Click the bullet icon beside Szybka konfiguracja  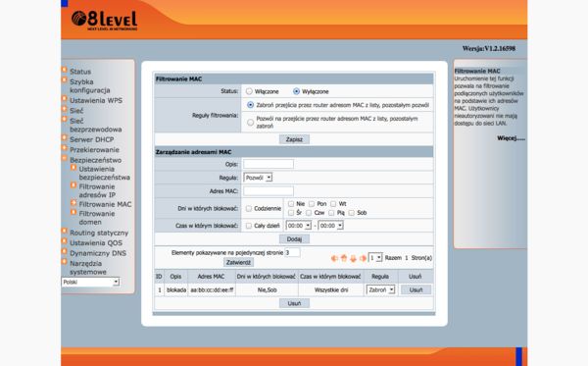[x=64, y=79]
